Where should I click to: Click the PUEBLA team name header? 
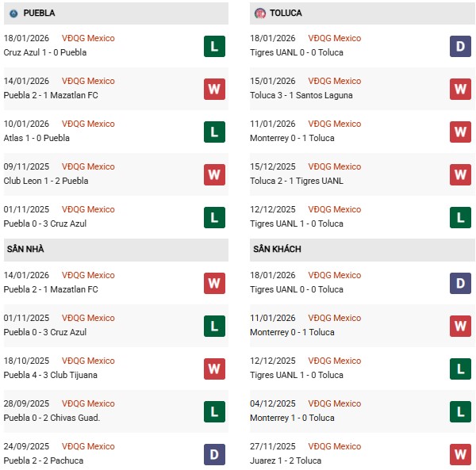coord(40,13)
